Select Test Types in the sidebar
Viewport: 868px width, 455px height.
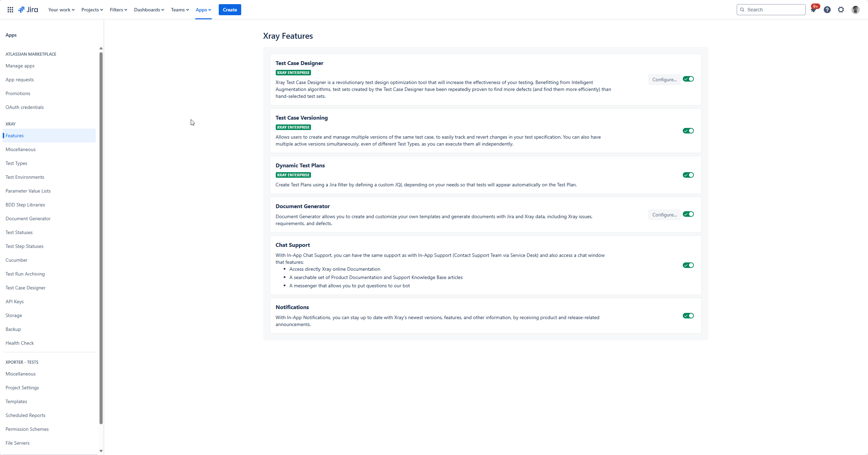[49, 163]
